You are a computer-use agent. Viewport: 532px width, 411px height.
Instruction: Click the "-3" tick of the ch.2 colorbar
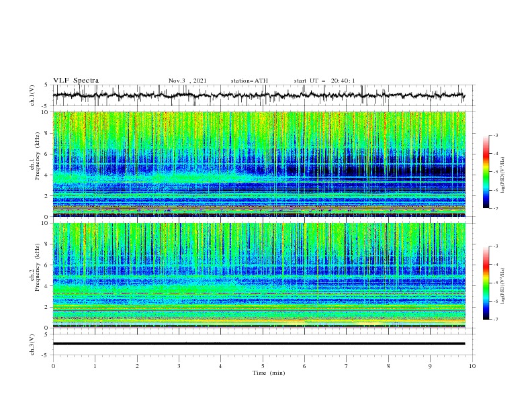495,246
